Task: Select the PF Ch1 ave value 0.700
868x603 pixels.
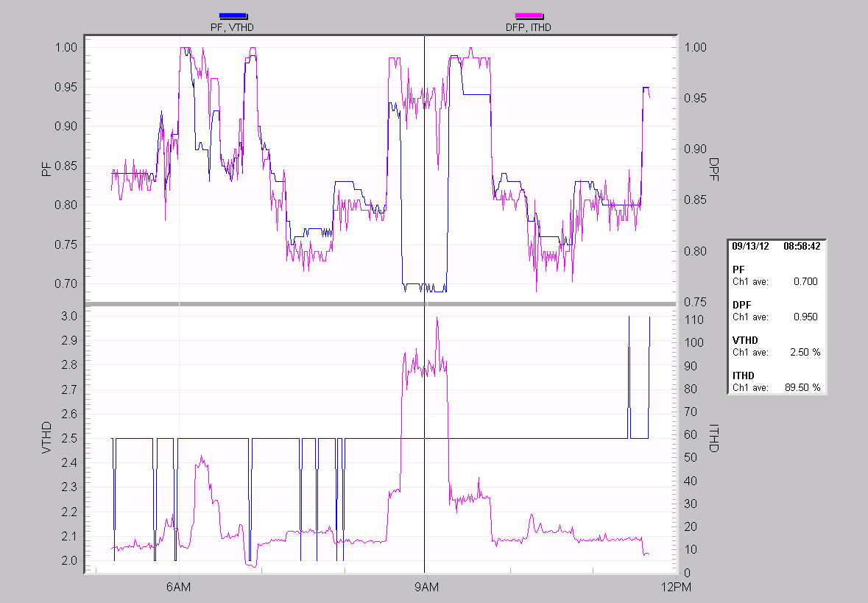Action: 805,281
